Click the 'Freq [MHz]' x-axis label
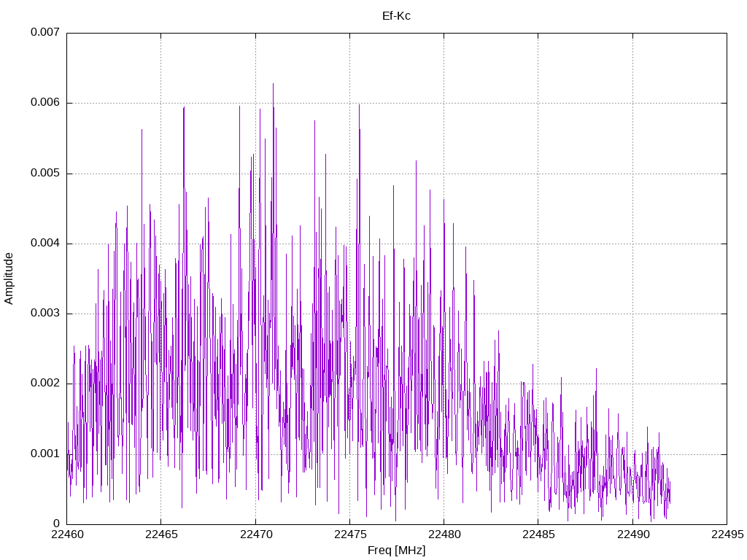 [x=396, y=551]
